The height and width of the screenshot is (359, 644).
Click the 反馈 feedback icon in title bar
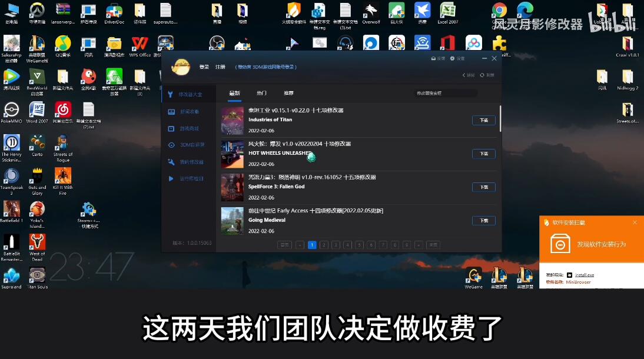coord(434,59)
